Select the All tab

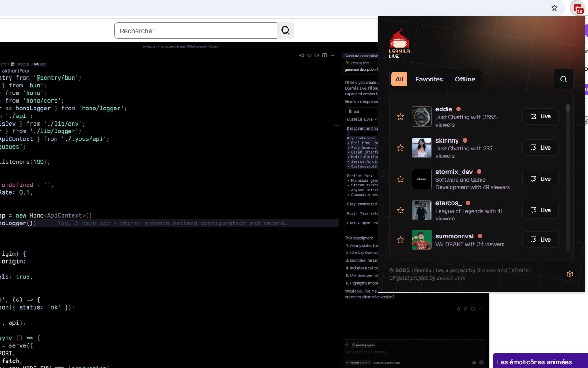coord(400,79)
